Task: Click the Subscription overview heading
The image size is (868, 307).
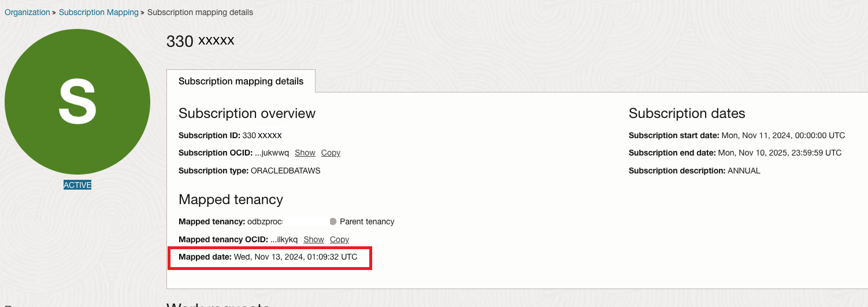Action: coord(247,113)
